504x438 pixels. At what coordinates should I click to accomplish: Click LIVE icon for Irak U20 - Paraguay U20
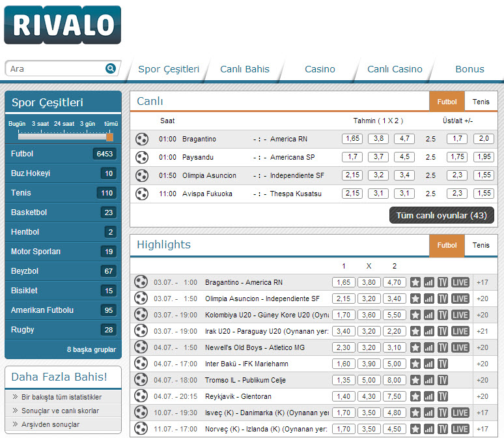tap(460, 331)
